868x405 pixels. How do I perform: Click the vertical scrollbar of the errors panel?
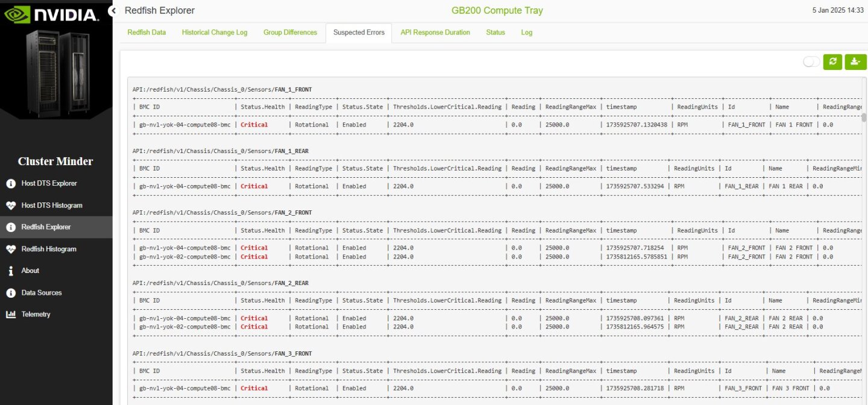(863, 118)
